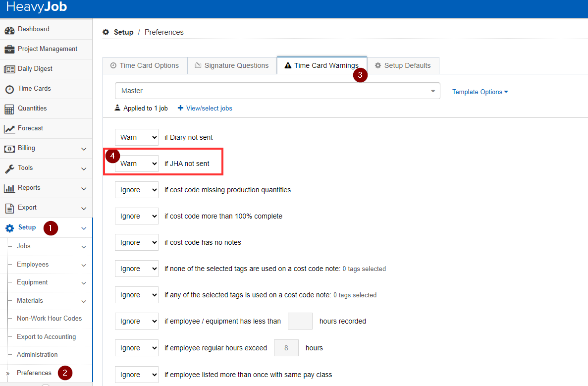588x386 pixels.
Task: Open dropdown for employee / equipment less than hours
Action: 137,321
